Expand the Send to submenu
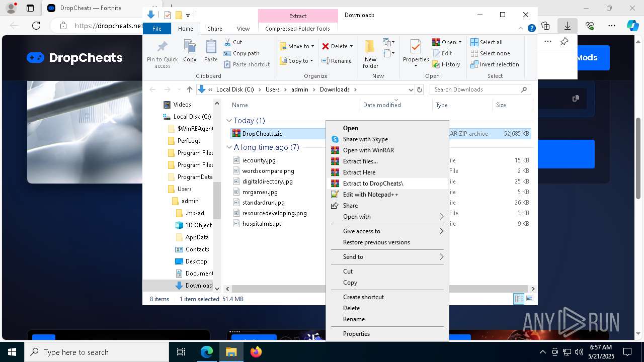The width and height of the screenshot is (644, 362). tap(387, 257)
